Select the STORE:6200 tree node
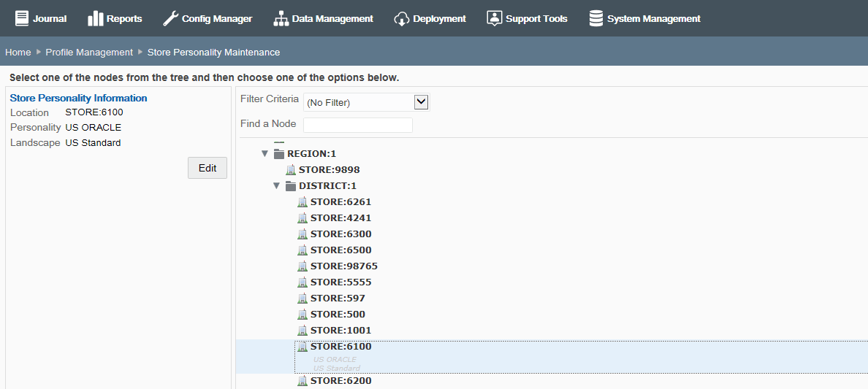Viewport: 868px width, 389px height. click(340, 381)
